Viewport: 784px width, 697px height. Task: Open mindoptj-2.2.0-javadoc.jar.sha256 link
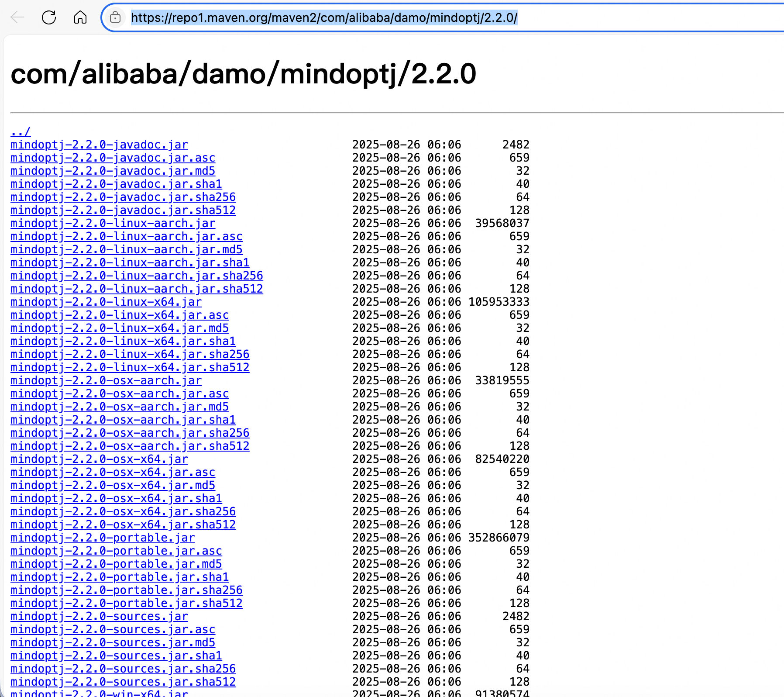123,197
